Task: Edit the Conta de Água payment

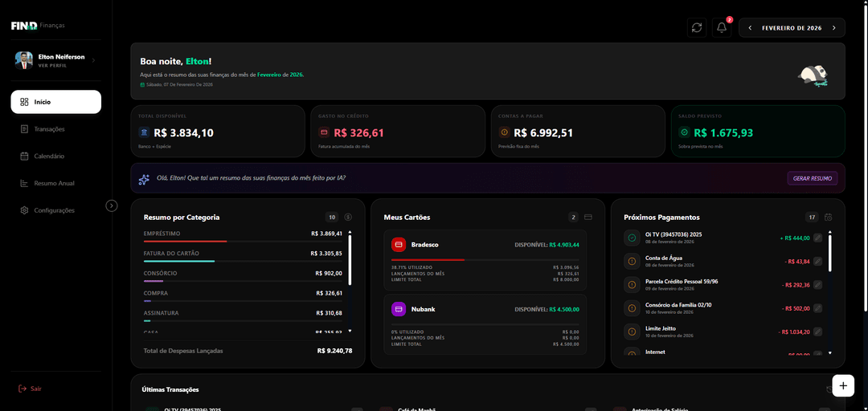Action: click(817, 261)
